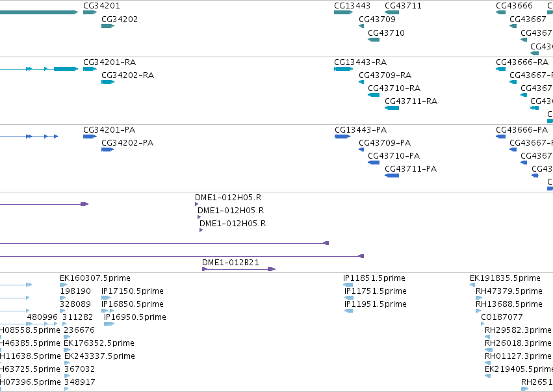553x392 pixels.
Task: Click the EK176352.5prime label
Action: 99,343
